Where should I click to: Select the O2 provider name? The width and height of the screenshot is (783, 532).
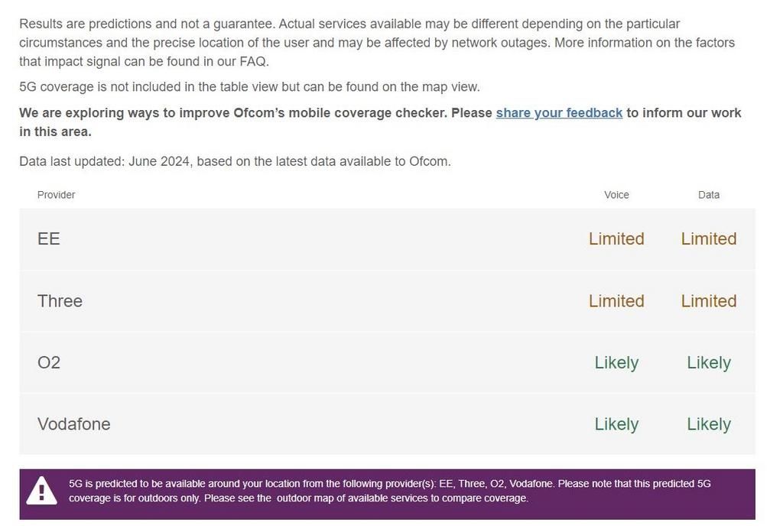(49, 362)
